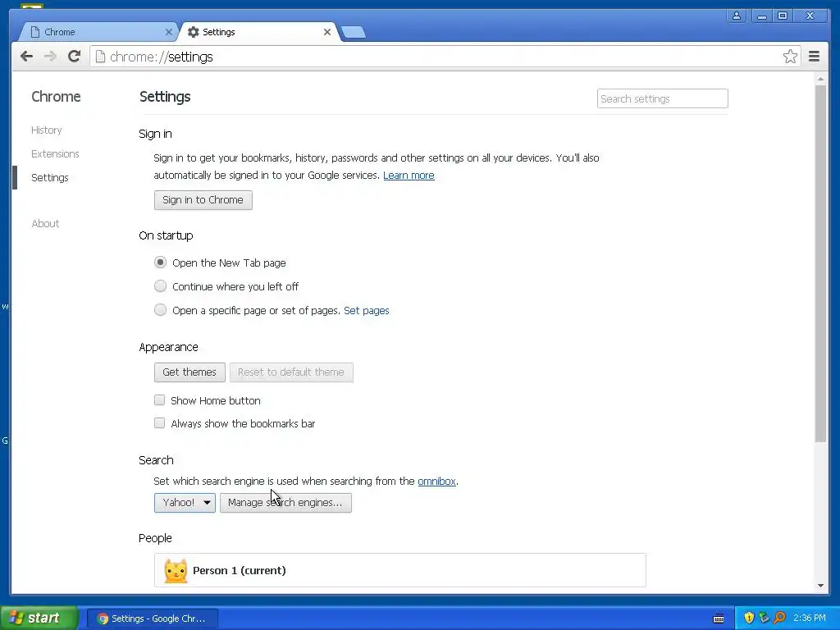Click Sign in to Chrome button
This screenshot has height=630, width=840.
click(x=203, y=200)
